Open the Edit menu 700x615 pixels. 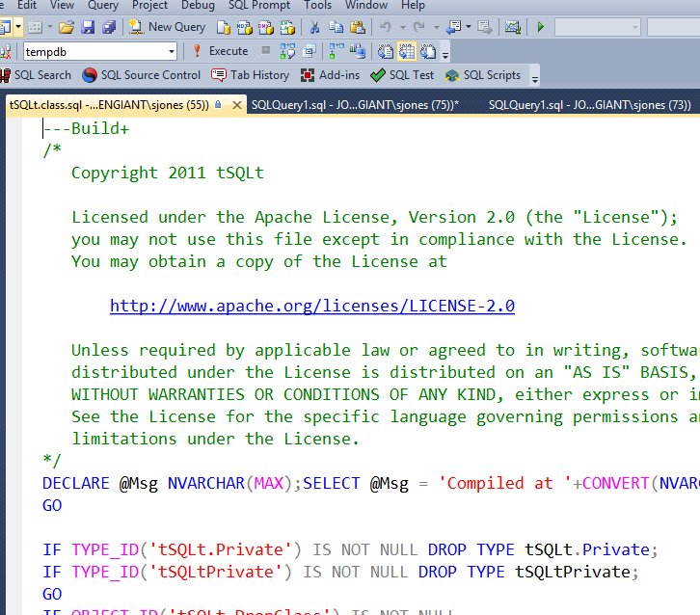tap(27, 6)
